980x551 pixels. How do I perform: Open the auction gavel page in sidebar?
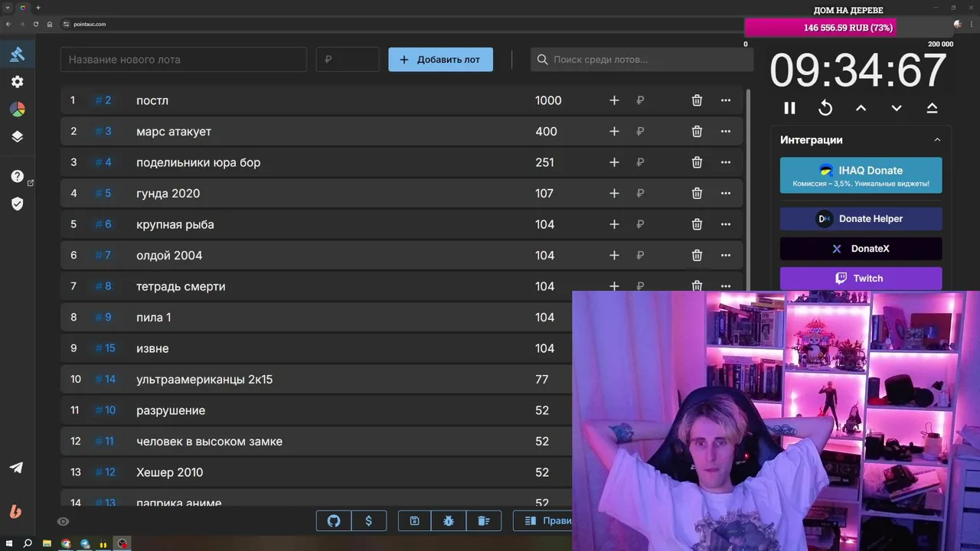[x=17, y=54]
